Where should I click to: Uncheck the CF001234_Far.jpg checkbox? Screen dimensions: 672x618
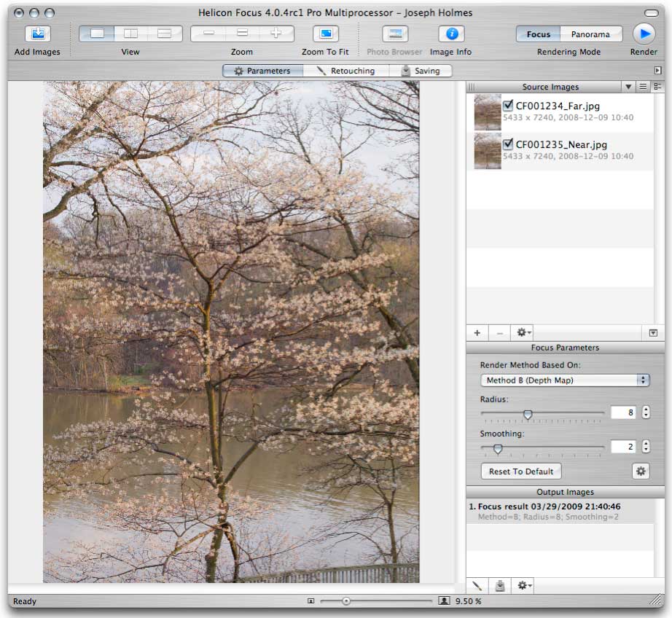tap(508, 106)
